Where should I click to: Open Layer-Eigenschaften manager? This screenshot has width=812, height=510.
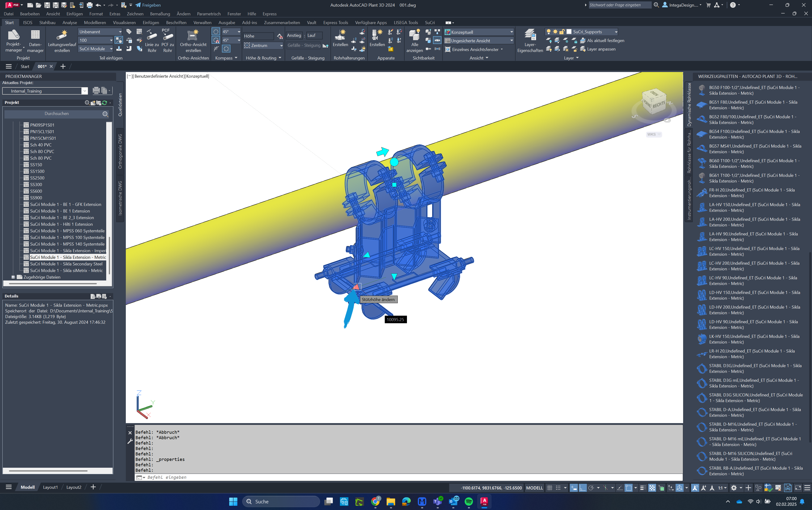(530, 40)
